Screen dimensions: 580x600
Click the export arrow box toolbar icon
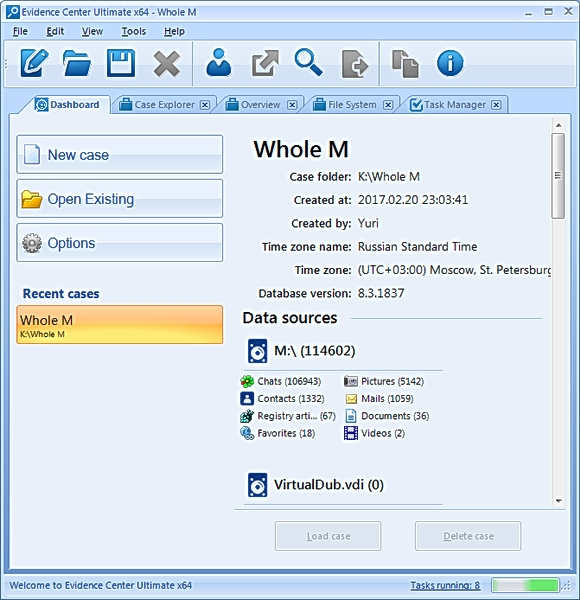[265, 63]
